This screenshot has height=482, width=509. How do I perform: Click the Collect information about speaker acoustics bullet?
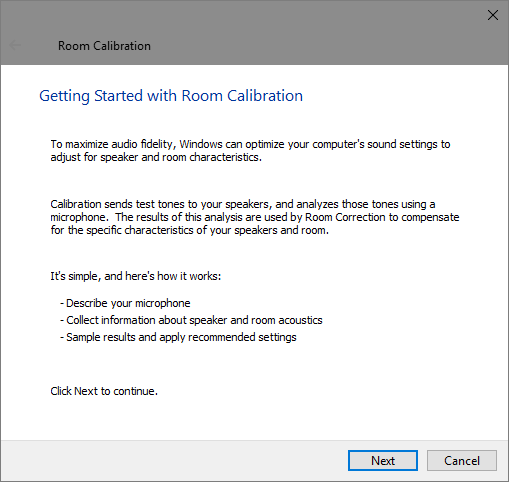coord(191,320)
